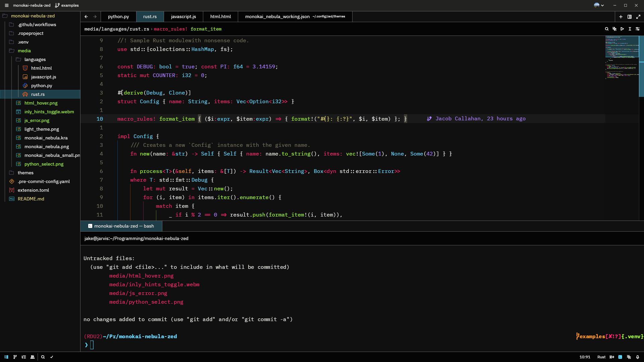Screen dimensions: 644x362
Task: Switch to the javascript.js tab
Action: tap(183, 16)
